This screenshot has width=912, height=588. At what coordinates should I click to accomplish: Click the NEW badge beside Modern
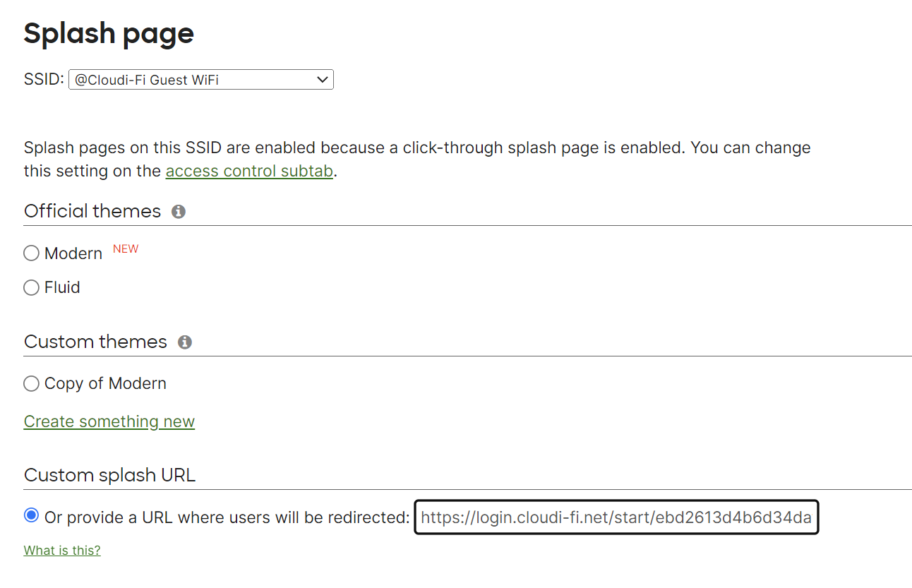tap(126, 248)
